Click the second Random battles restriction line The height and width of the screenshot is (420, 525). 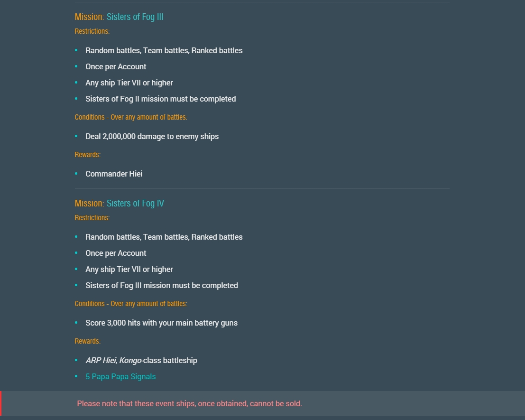(164, 237)
